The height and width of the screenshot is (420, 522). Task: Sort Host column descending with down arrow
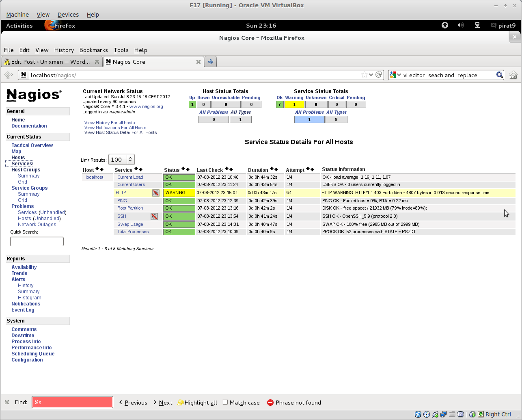pyautogui.click(x=101, y=169)
